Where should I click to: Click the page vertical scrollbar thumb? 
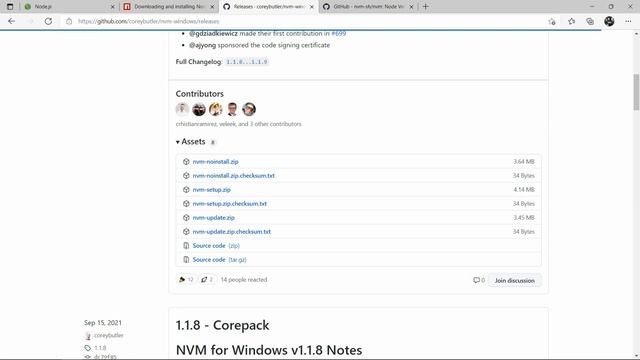point(636,92)
